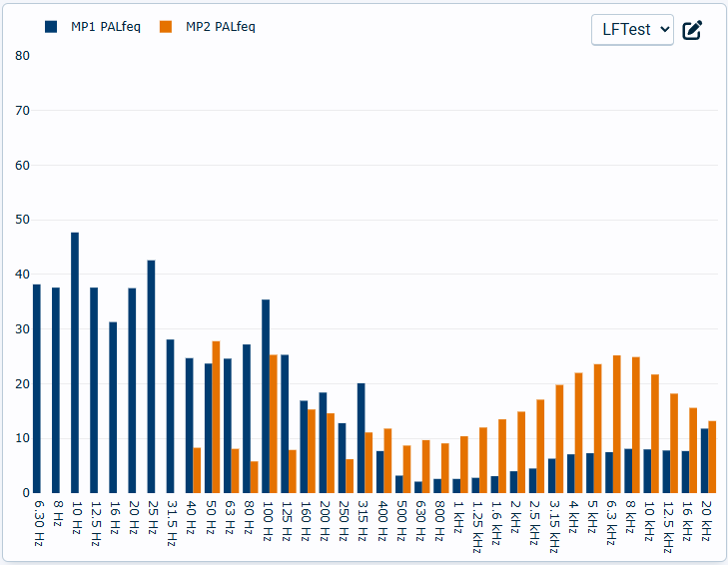Open the LFTest dropdown selector

(632, 30)
